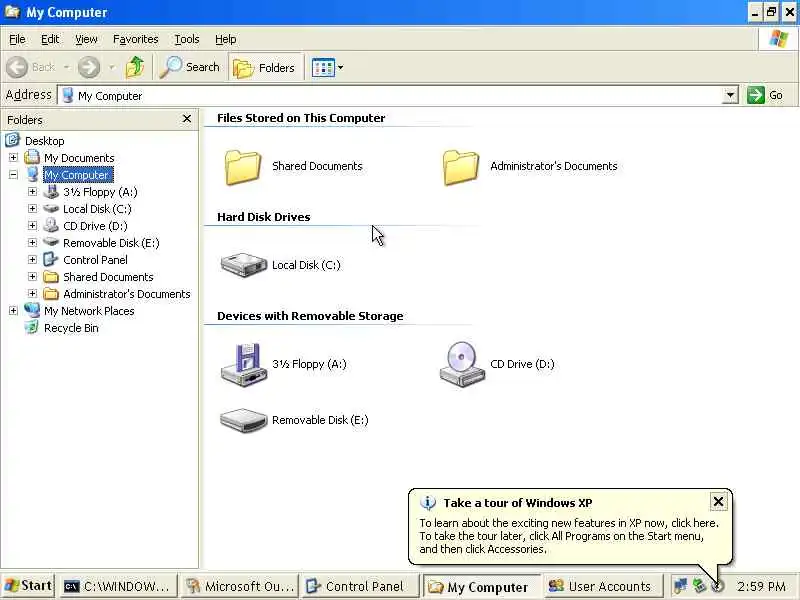The height and width of the screenshot is (600, 800).
Task: Select Recycle Bin icon in tree
Action: [x=32, y=328]
